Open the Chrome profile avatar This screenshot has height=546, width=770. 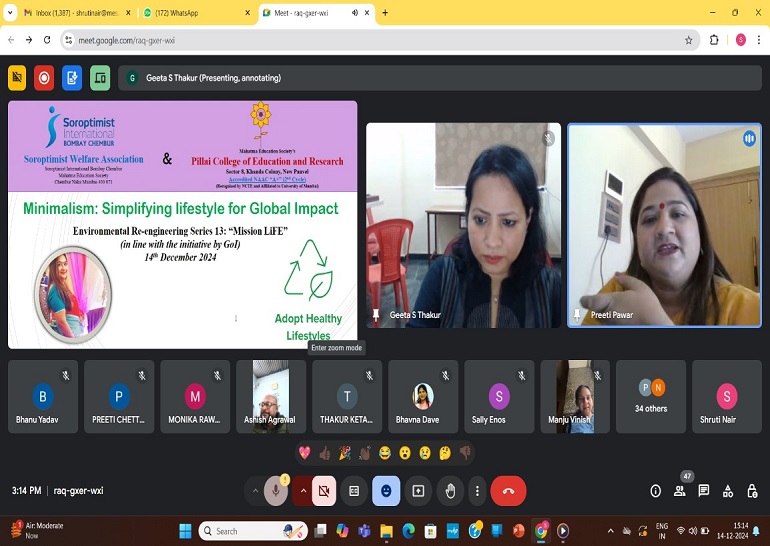(x=741, y=40)
